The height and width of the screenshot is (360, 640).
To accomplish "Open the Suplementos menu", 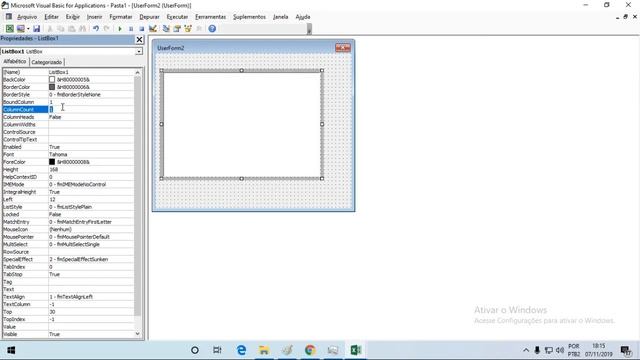I will pyautogui.click(x=249, y=17).
